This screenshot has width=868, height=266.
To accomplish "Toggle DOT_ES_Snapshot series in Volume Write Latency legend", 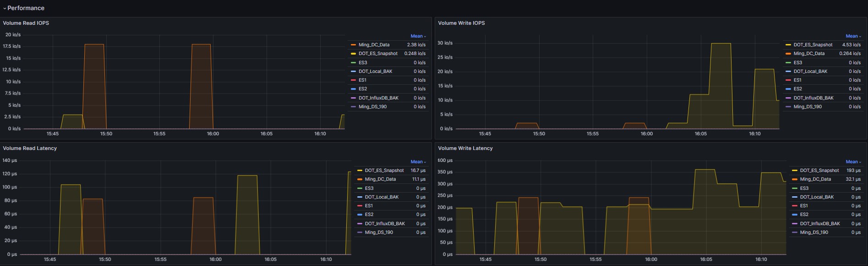I will point(819,171).
